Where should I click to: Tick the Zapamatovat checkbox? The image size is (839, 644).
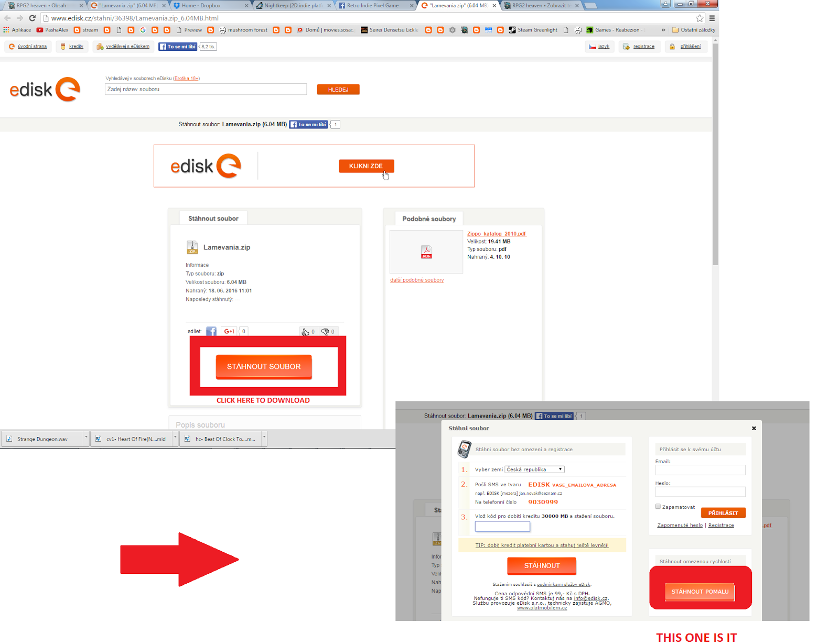tap(658, 507)
